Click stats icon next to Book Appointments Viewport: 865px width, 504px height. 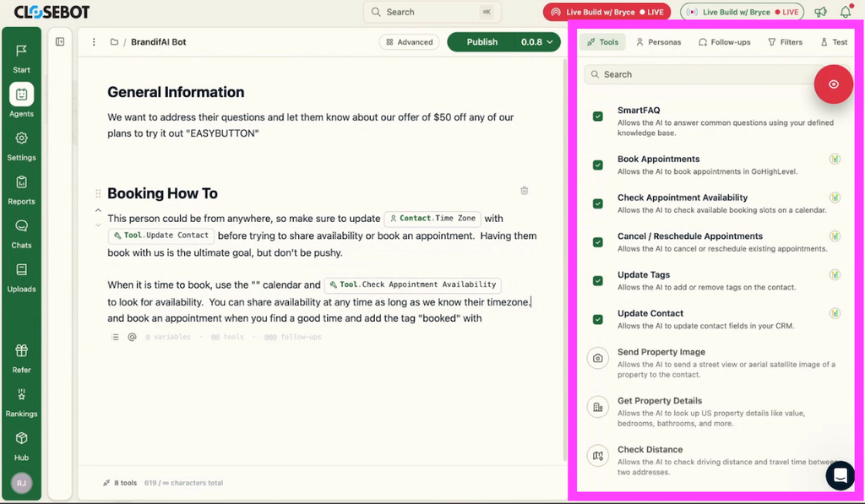[x=835, y=160]
